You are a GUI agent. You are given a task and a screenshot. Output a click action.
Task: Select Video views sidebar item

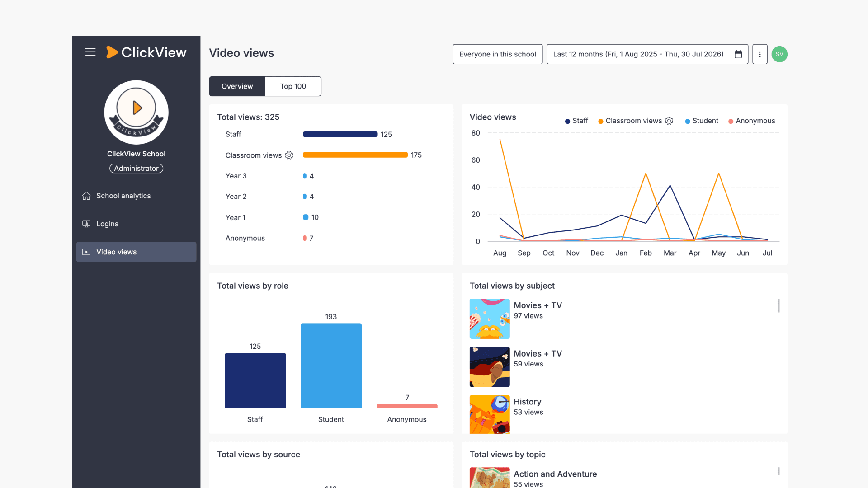click(136, 252)
